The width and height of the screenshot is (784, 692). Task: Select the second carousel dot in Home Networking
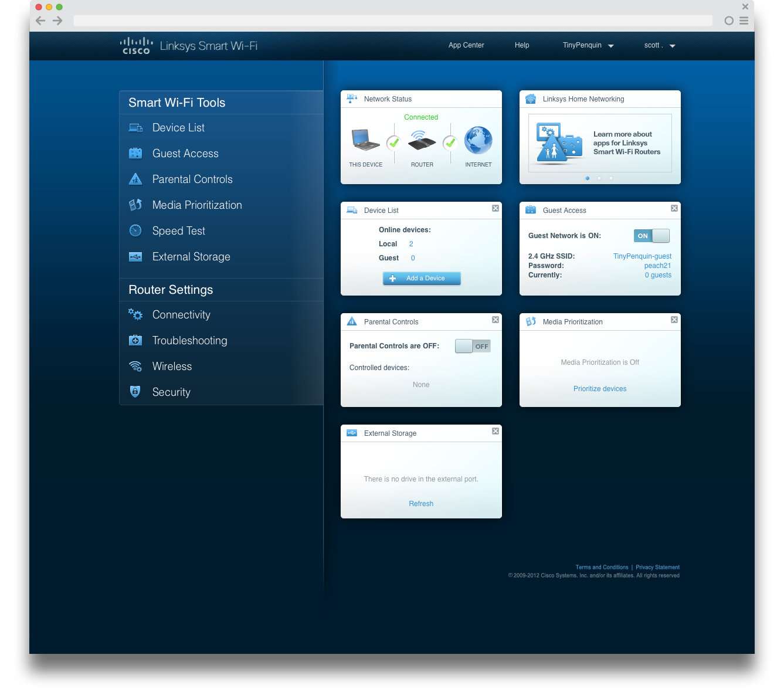599,178
